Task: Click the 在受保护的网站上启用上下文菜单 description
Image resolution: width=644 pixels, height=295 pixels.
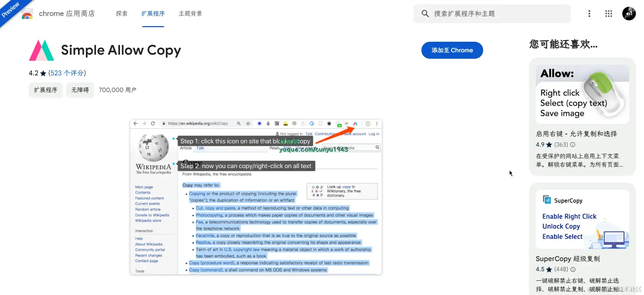Action: pyautogui.click(x=580, y=160)
